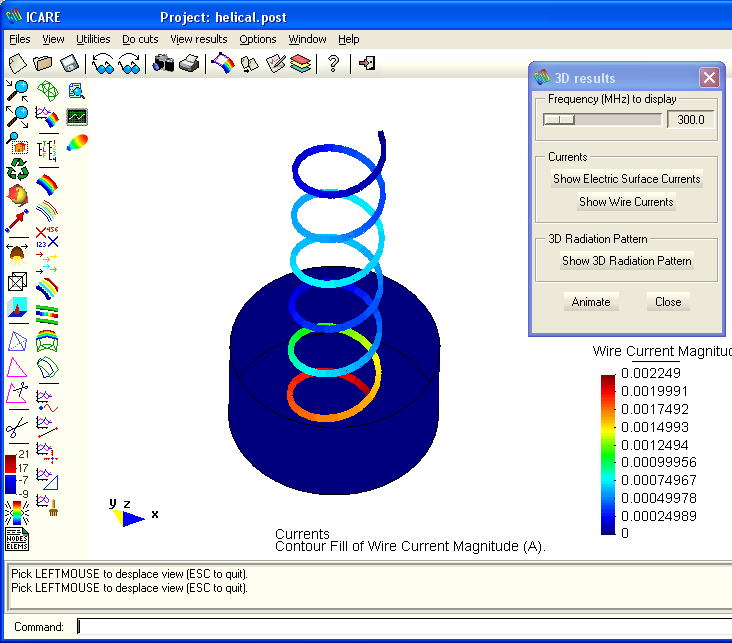
Task: Click the magnifier with outward arrows
Action: 17,117
